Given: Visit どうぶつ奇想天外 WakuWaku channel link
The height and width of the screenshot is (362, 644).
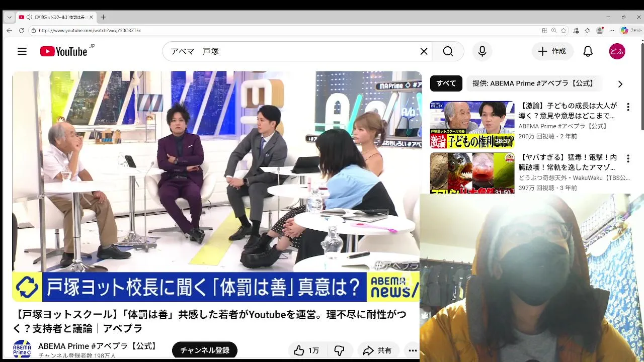Looking at the screenshot, I should [574, 178].
